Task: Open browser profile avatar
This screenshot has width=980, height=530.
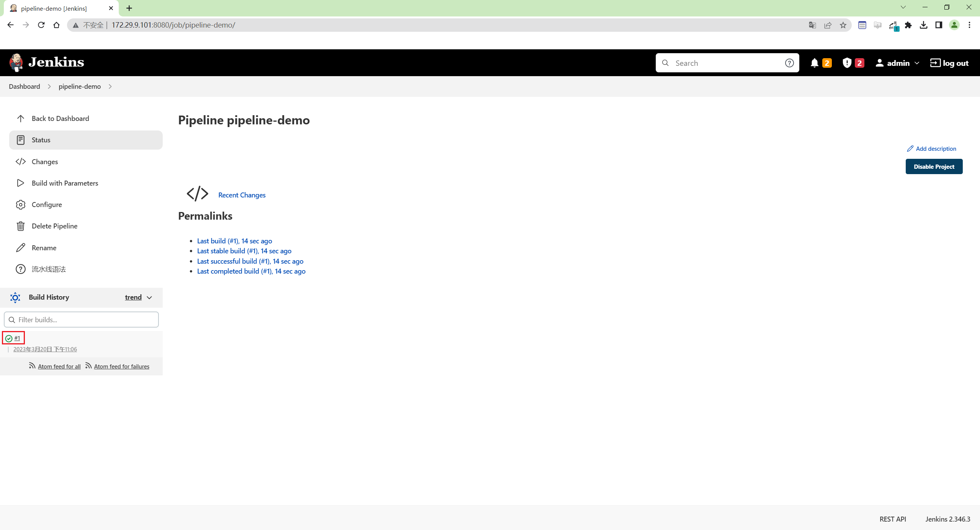Action: point(954,25)
